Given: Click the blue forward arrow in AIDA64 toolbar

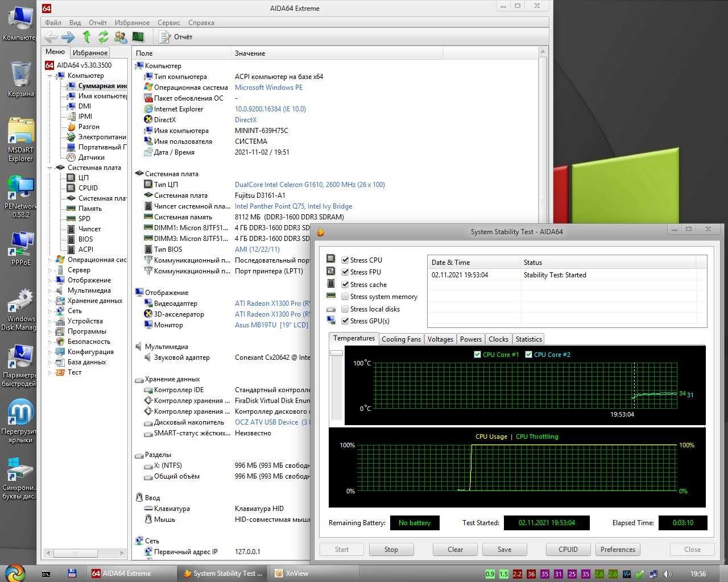Looking at the screenshot, I should click(x=68, y=37).
